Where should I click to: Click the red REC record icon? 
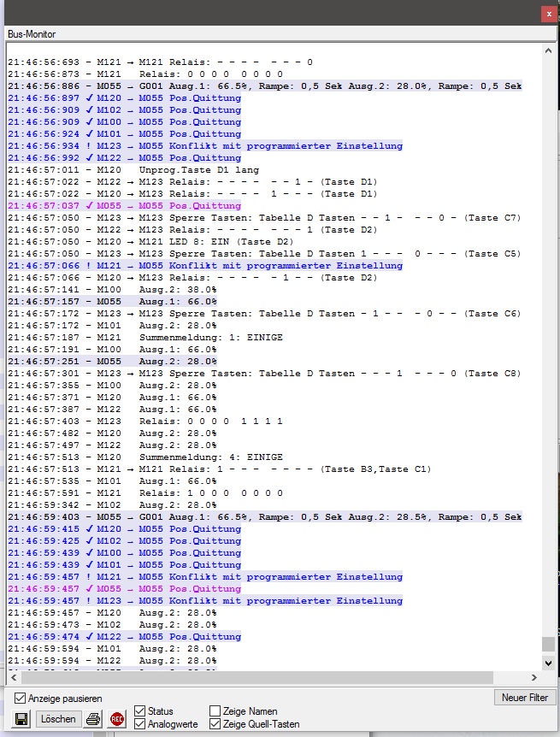[117, 718]
